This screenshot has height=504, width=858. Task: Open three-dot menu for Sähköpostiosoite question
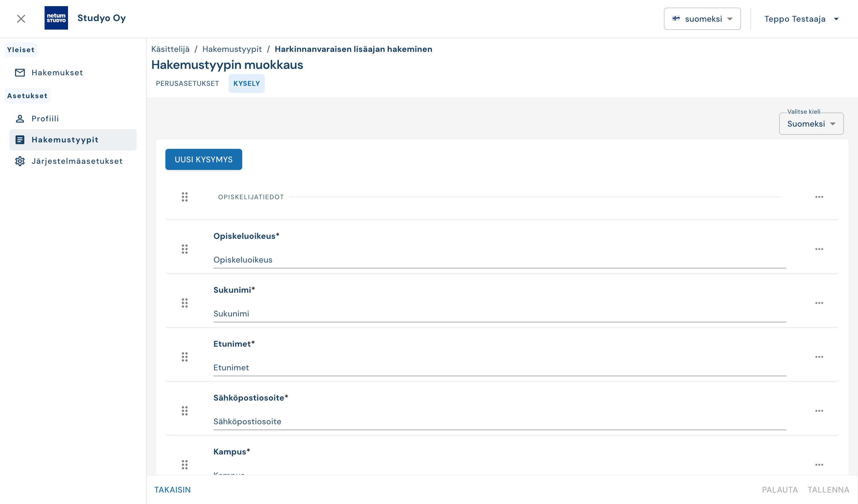(x=819, y=411)
